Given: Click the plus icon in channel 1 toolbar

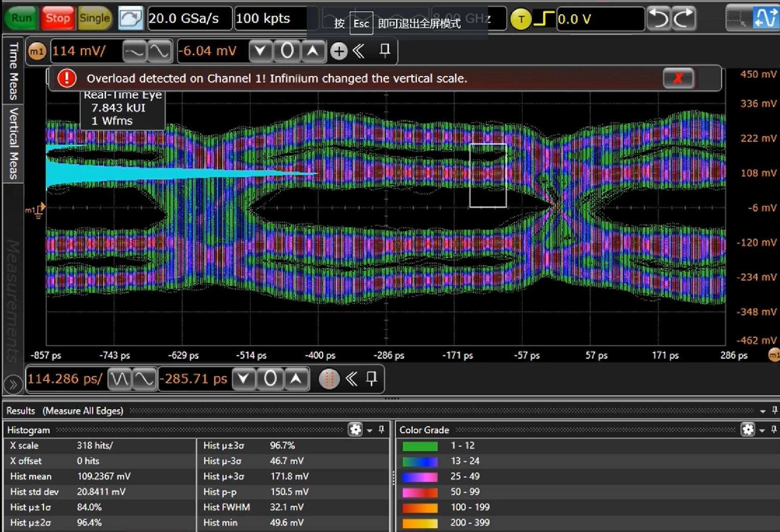Looking at the screenshot, I should coord(339,51).
